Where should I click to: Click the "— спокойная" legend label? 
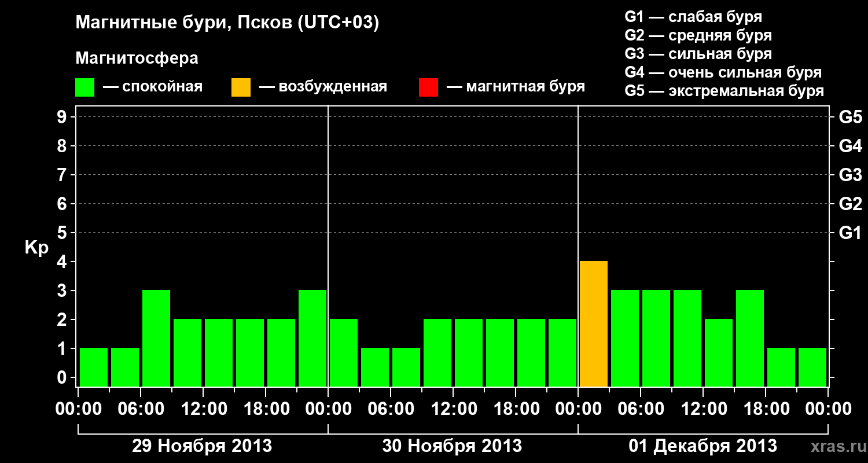(x=152, y=87)
